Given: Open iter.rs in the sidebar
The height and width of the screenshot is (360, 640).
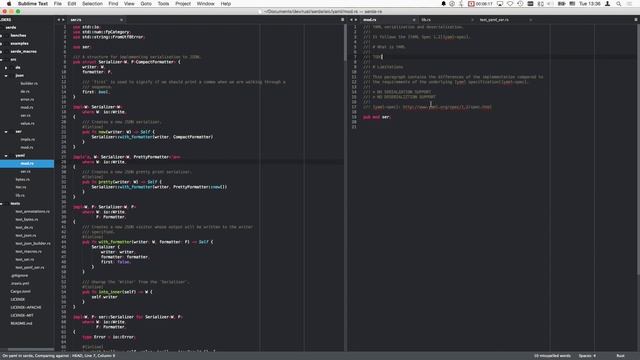Looking at the screenshot, I should (x=21, y=187).
